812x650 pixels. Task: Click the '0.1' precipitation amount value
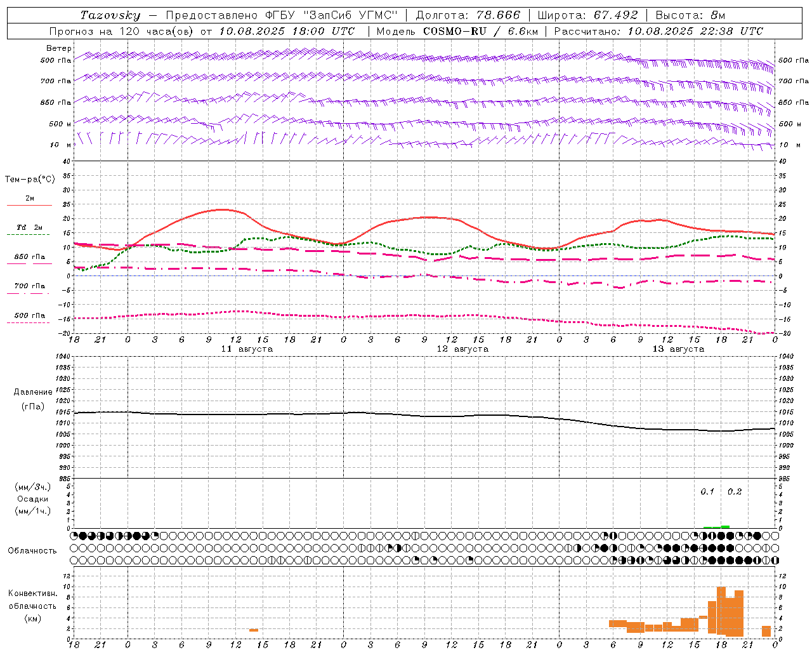coord(707,492)
